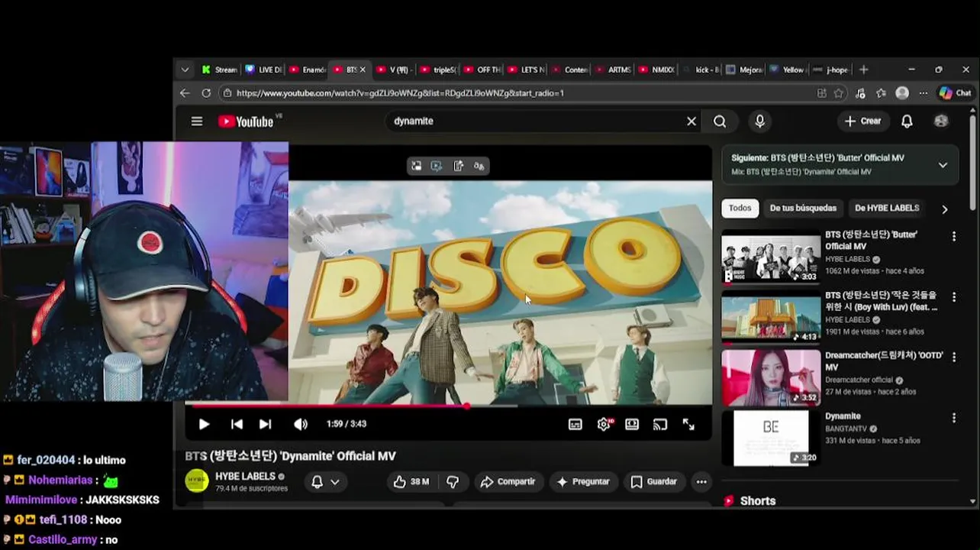Cast the video with the cast icon

660,425
